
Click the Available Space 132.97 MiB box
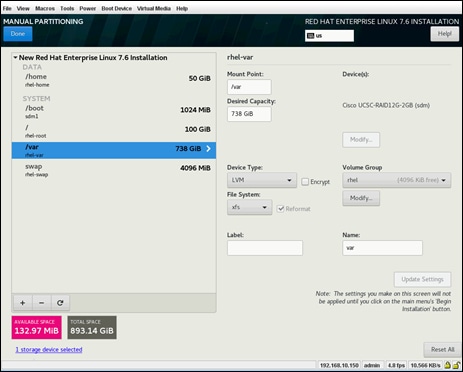point(37,327)
